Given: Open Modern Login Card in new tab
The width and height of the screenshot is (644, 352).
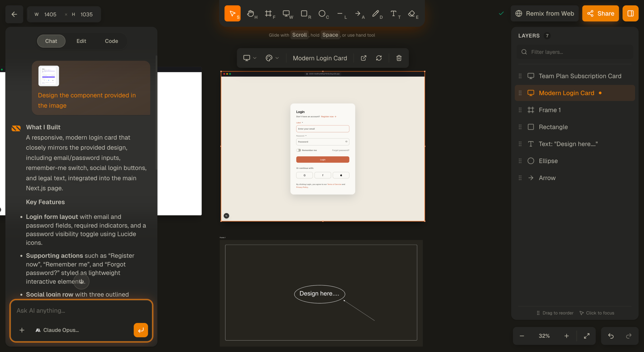Looking at the screenshot, I should tap(363, 58).
